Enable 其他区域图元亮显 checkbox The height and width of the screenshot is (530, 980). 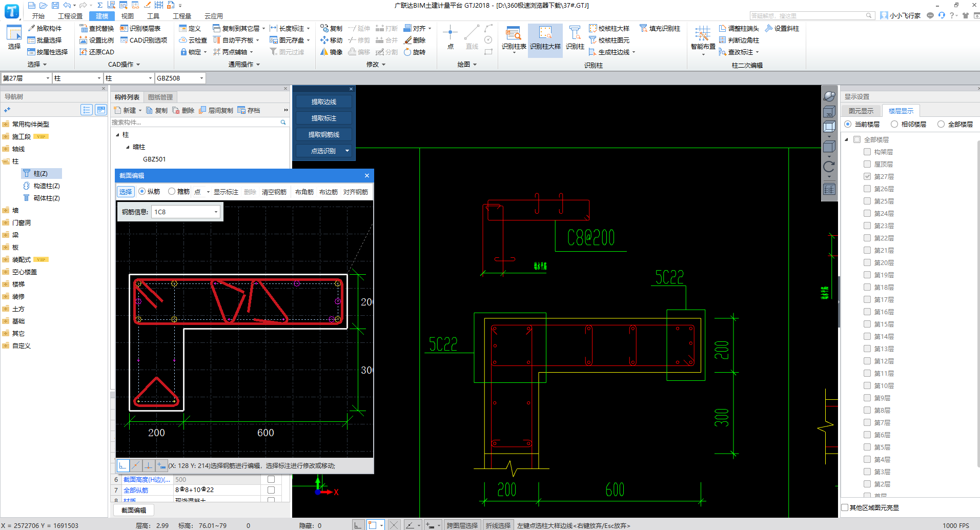pos(845,507)
